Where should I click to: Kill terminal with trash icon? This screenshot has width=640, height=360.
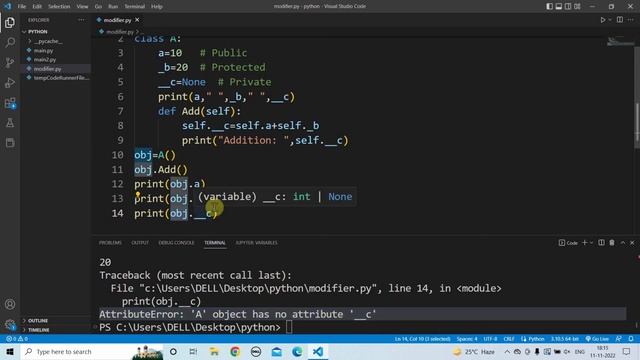pos(612,242)
